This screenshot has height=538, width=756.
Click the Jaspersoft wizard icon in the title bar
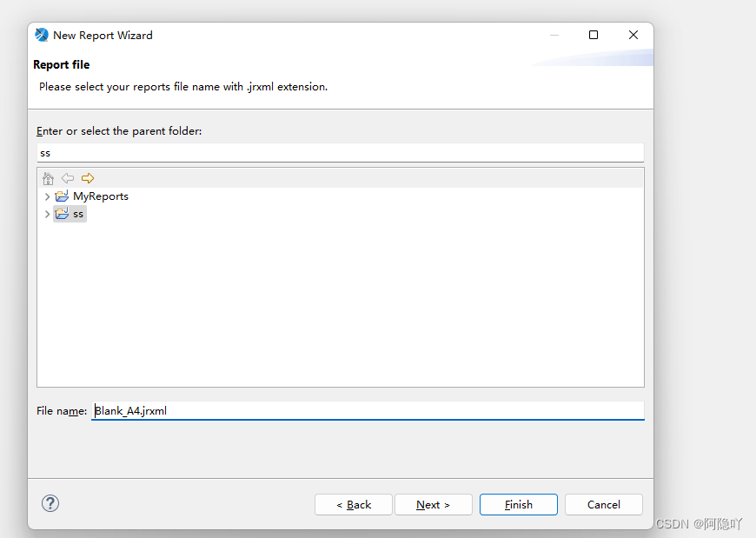pos(41,35)
